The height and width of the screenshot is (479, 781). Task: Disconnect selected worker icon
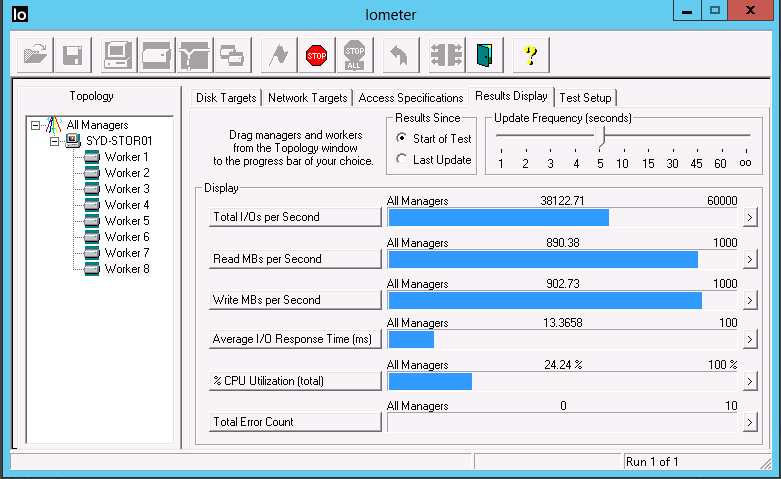tap(447, 55)
